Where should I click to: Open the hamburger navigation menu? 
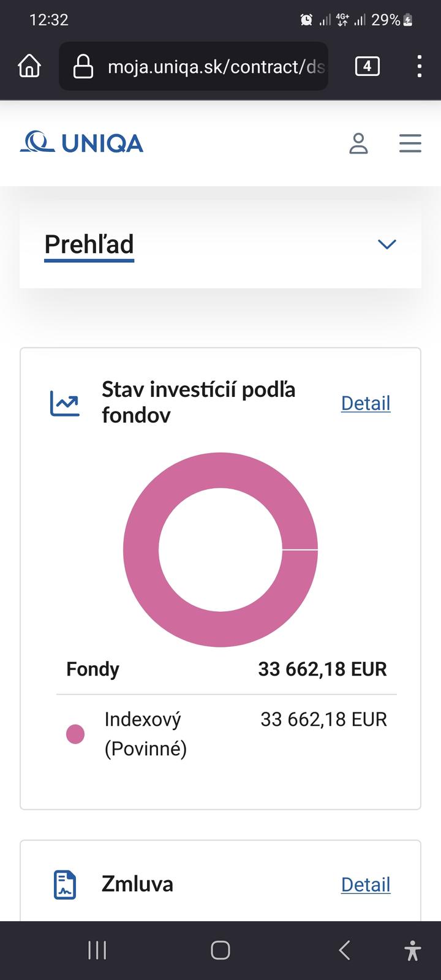[410, 143]
